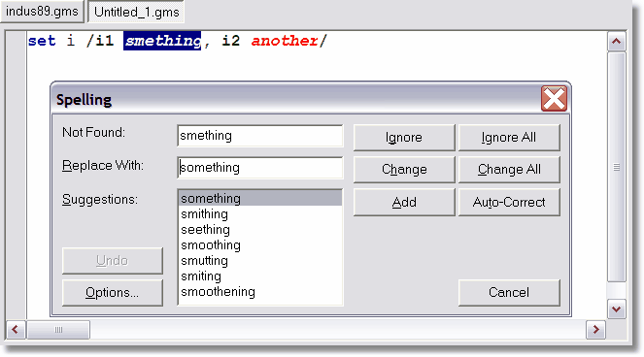The image size is (644, 357).
Task: Click the horizontal scroll right arrow
Action: [595, 330]
